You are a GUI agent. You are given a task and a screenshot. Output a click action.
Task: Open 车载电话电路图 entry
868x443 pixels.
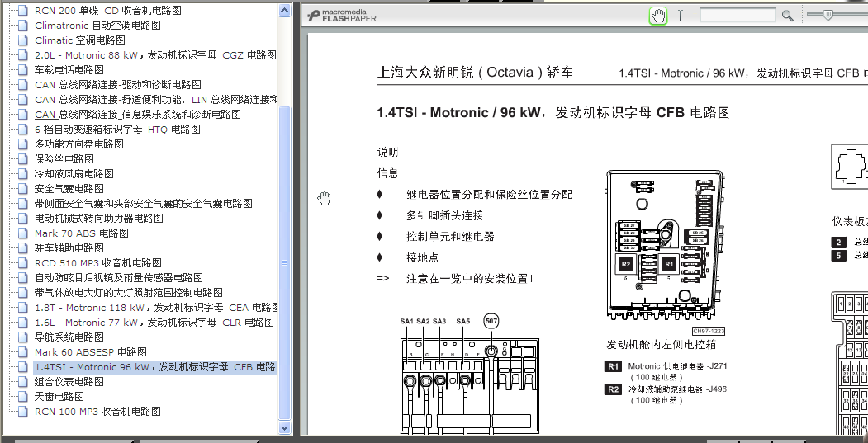[x=69, y=69]
